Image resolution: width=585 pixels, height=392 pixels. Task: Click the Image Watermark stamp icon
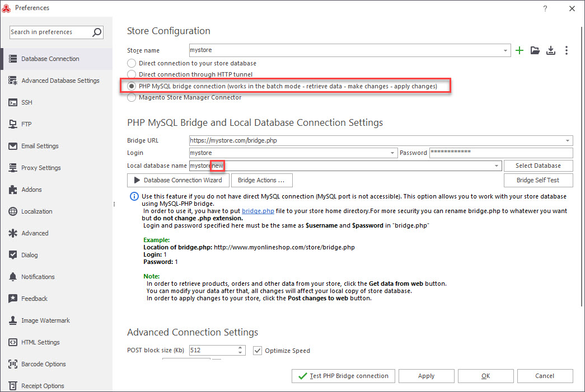point(13,320)
